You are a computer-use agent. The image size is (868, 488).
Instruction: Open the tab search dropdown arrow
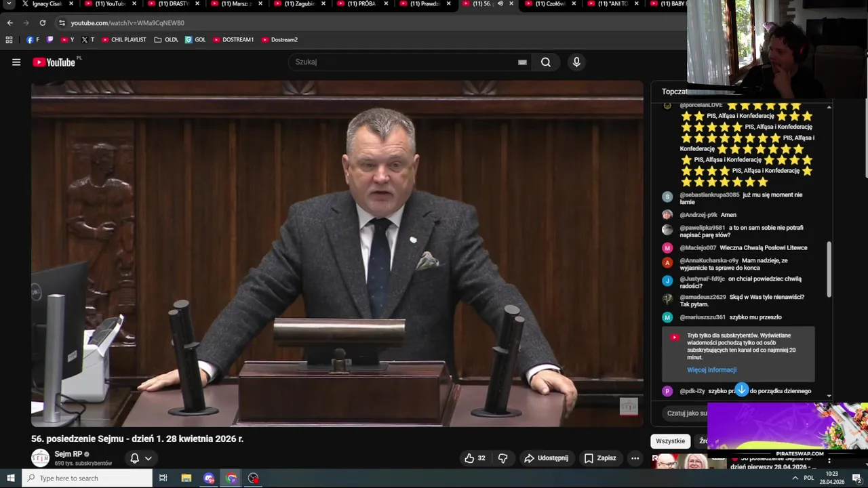tap(9, 4)
